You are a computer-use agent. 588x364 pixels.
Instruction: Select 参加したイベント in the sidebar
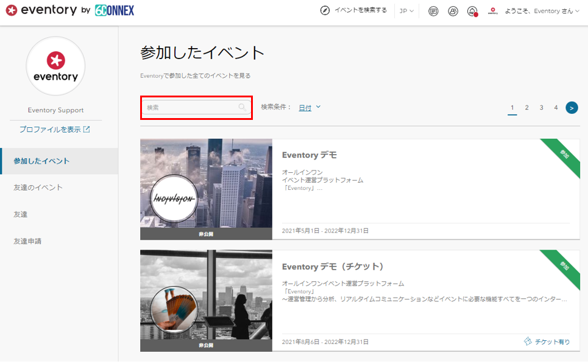(x=59, y=161)
